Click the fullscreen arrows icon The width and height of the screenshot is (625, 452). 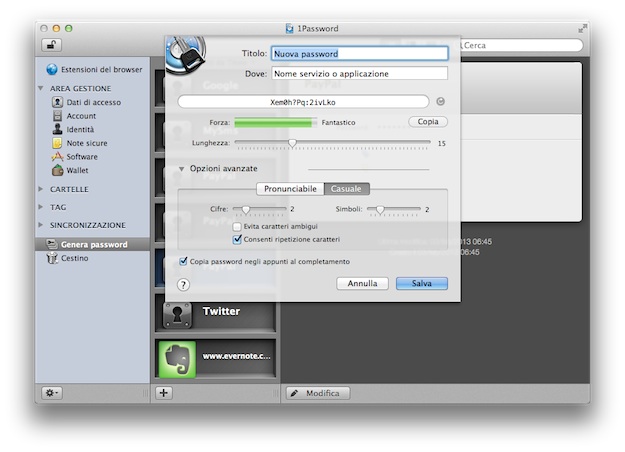pos(582,29)
